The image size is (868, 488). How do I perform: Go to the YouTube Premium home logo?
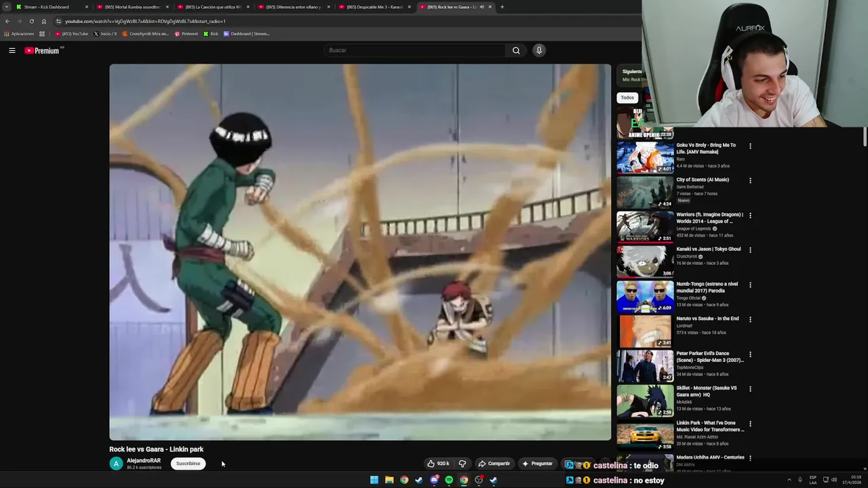[x=43, y=50]
